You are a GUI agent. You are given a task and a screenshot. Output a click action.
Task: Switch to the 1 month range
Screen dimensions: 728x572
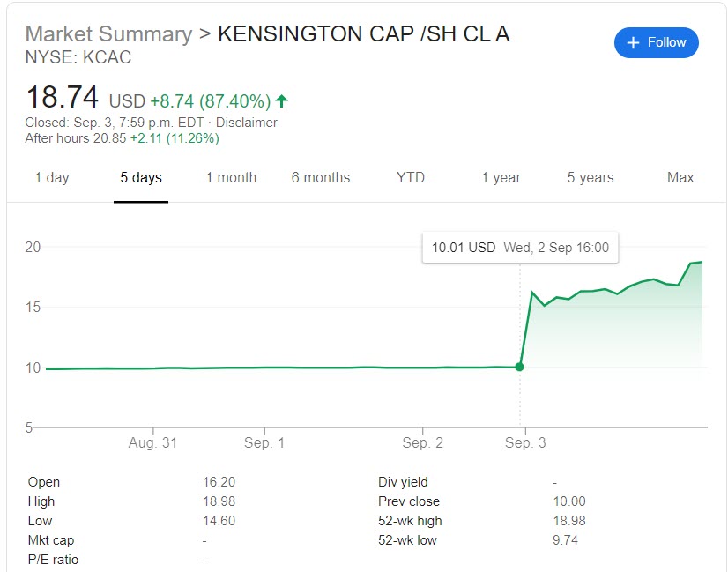point(231,177)
